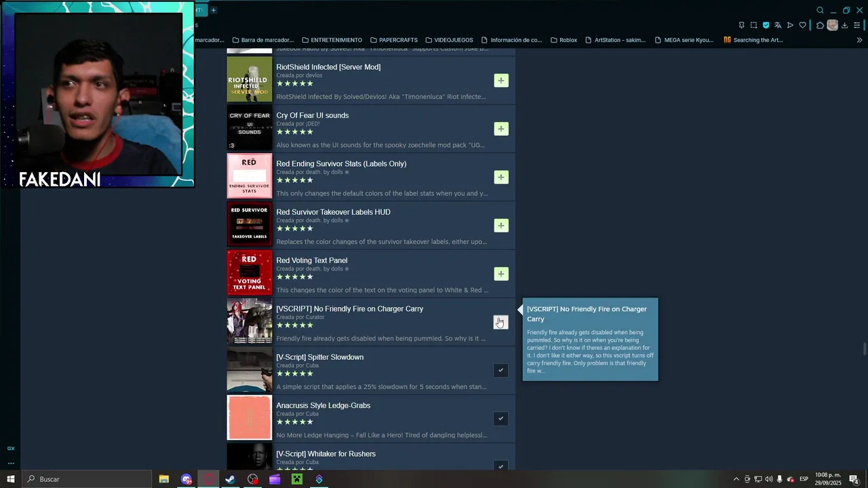The height and width of the screenshot is (488, 868).
Task: Open Steam from taskbar
Action: point(230,479)
